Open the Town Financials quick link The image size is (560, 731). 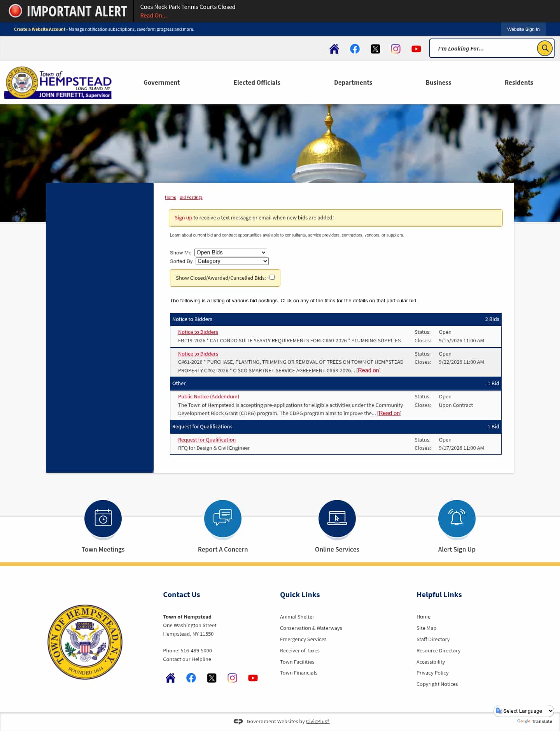pos(299,673)
